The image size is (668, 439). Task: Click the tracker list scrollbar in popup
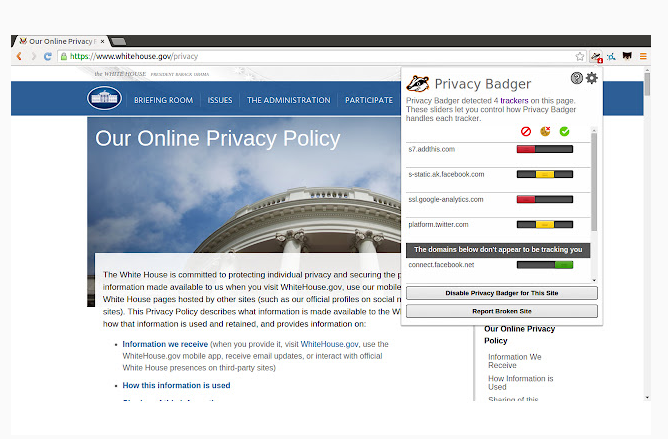(594, 182)
